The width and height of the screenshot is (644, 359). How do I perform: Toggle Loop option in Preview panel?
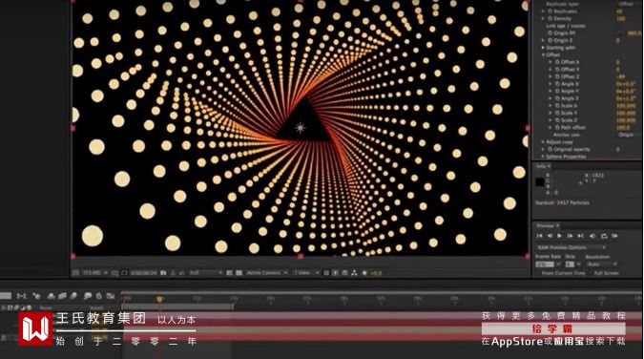tap(604, 236)
